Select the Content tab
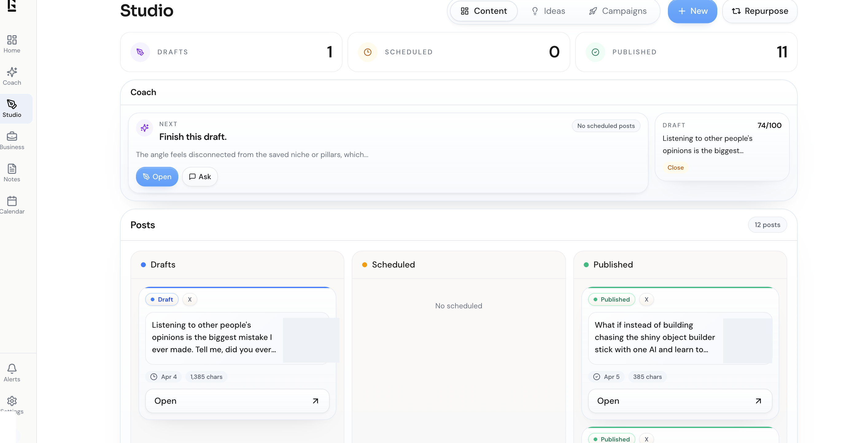Viewport: 868px width, 443px height. point(483,11)
